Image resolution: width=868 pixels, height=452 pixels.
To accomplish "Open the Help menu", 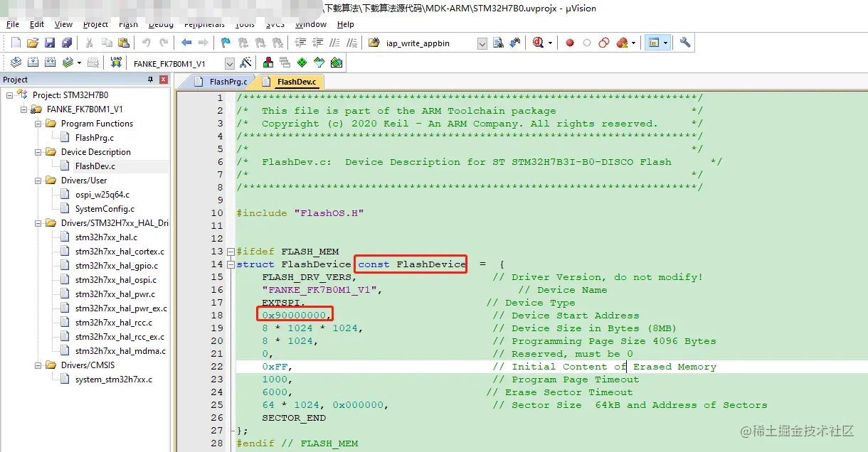I will click(x=346, y=24).
